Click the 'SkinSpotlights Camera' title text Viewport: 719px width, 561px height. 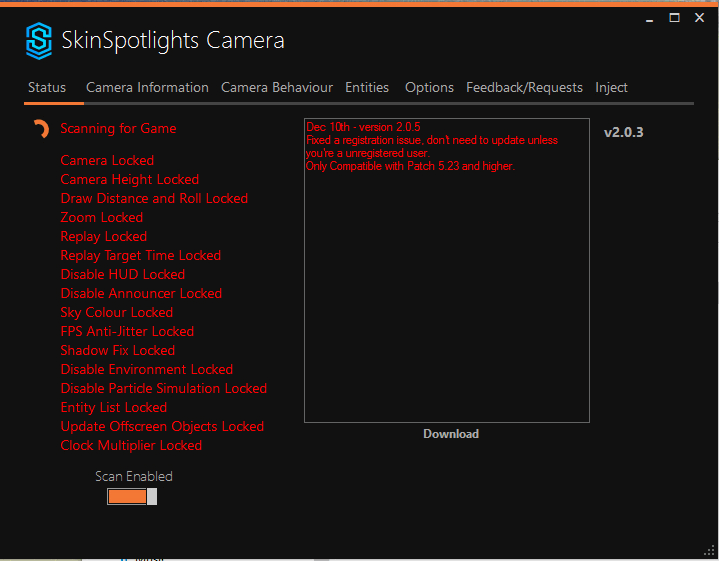[x=173, y=41]
